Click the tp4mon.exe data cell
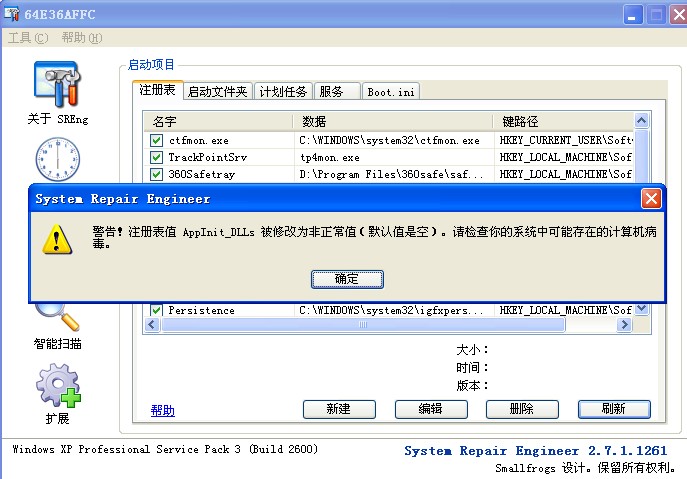The image size is (687, 479). tap(329, 157)
